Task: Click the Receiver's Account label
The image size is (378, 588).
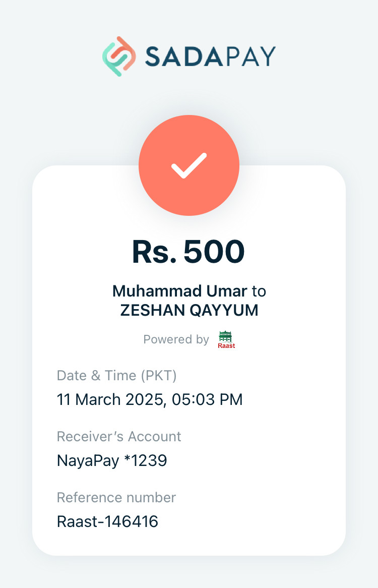Action: tap(119, 436)
